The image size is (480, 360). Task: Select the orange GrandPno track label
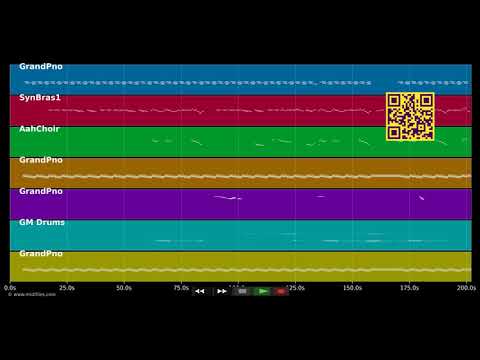(x=41, y=160)
